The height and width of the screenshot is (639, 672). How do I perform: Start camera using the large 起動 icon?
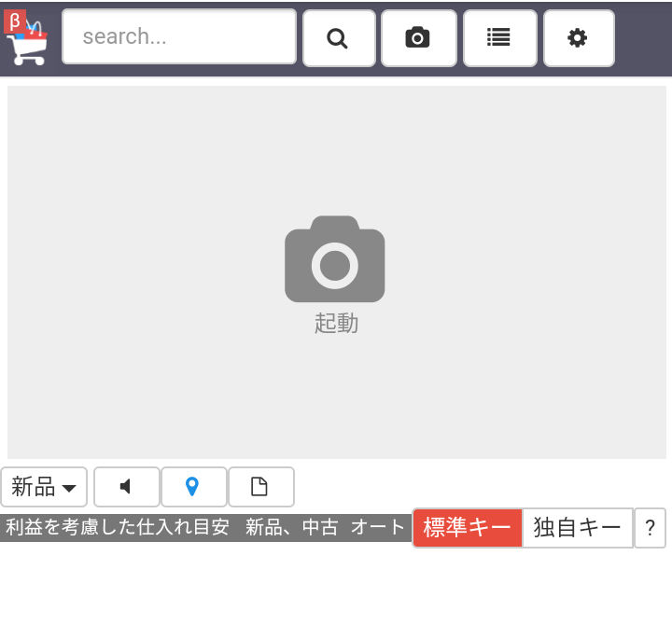(335, 259)
